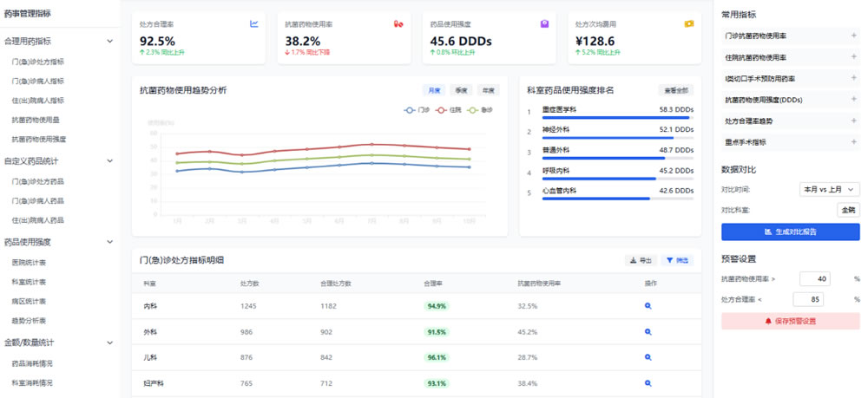Viewport: 868px width, 398px height.
Task: Open the 本月 vs 上月 comparison dropdown
Action: [x=829, y=189]
